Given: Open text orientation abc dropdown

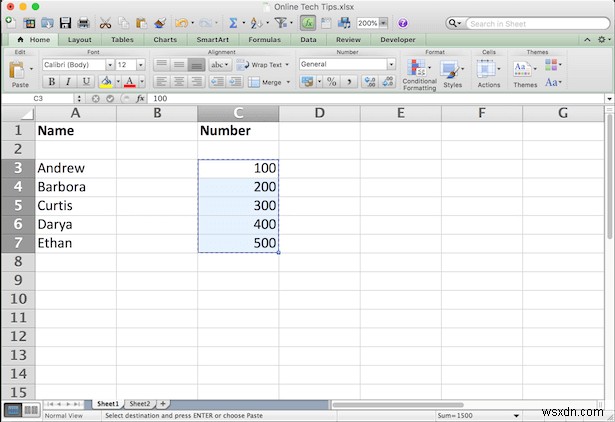Looking at the screenshot, I should pos(220,65).
